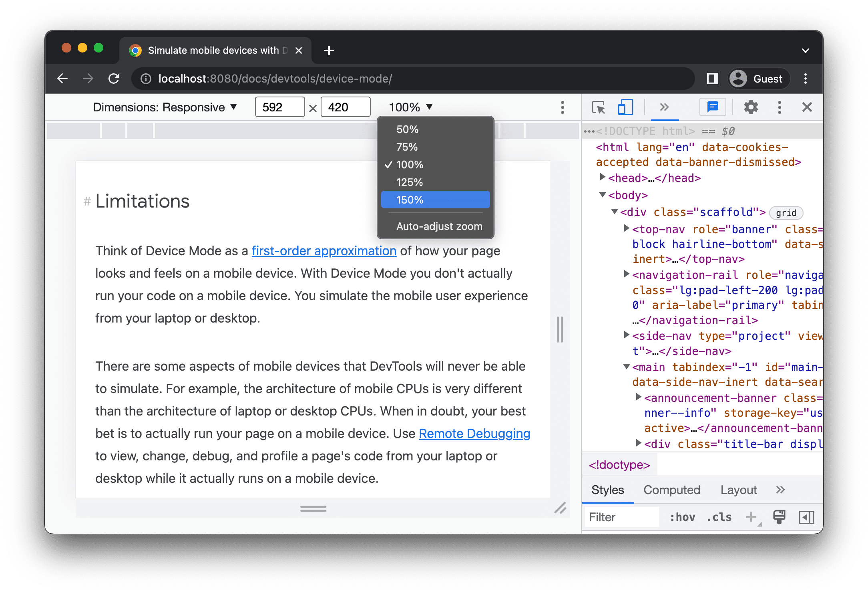Select 150% zoom level option

click(x=437, y=200)
